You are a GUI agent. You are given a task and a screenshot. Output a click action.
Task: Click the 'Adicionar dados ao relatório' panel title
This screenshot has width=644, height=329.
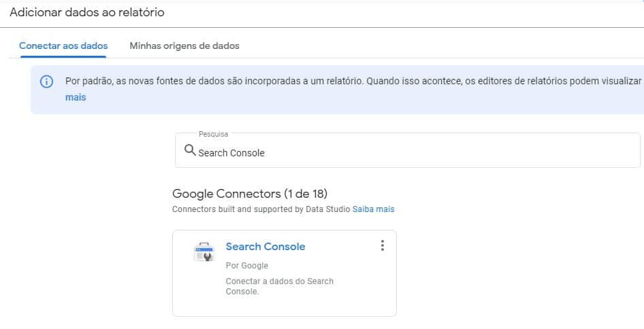tap(87, 12)
